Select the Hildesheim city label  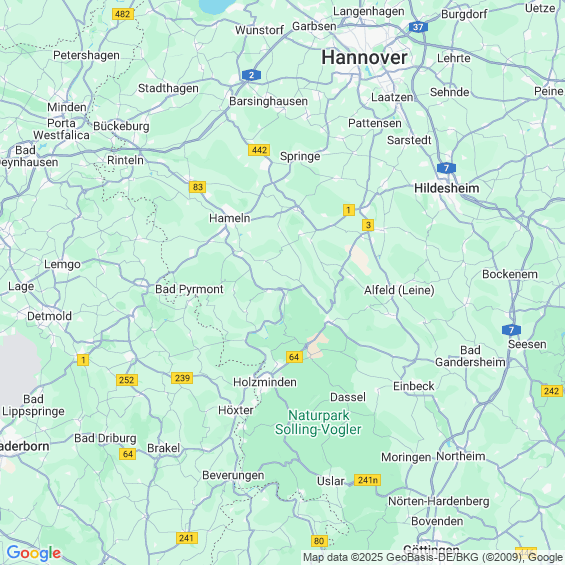point(447,188)
